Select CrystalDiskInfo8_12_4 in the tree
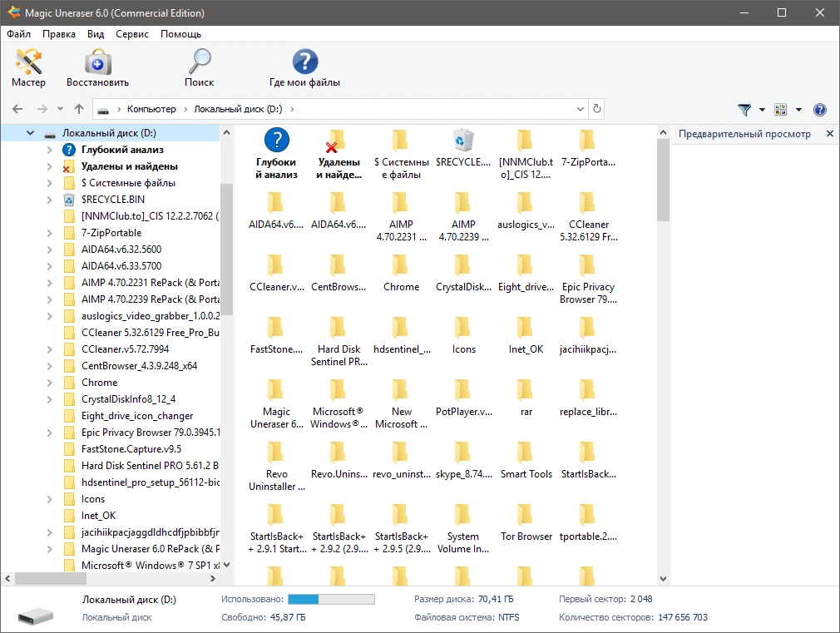This screenshot has height=633, width=840. [x=128, y=399]
